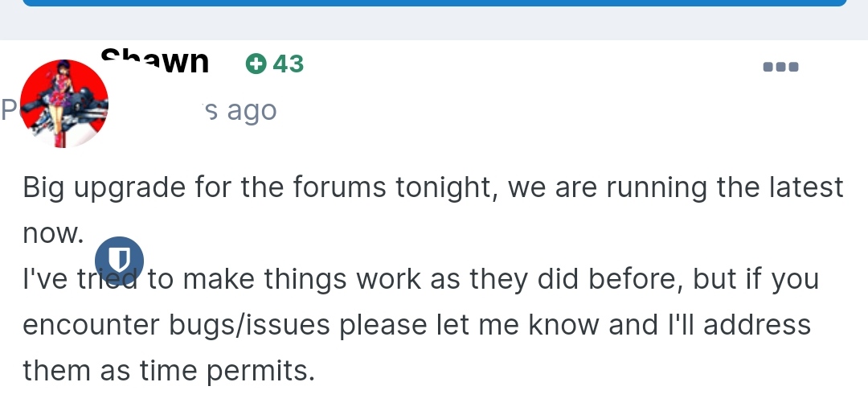
Task: Click the text 'them as time permits.'
Action: pyautogui.click(x=169, y=371)
